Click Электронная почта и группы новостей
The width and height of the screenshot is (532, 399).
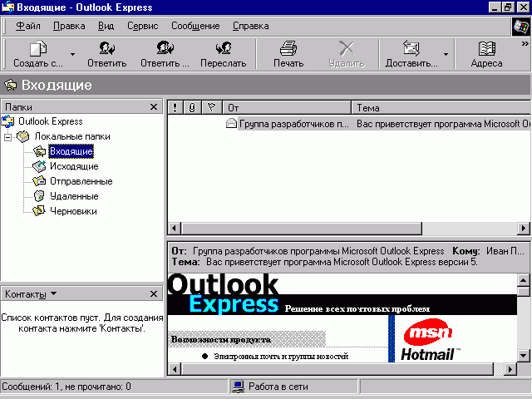click(x=281, y=357)
